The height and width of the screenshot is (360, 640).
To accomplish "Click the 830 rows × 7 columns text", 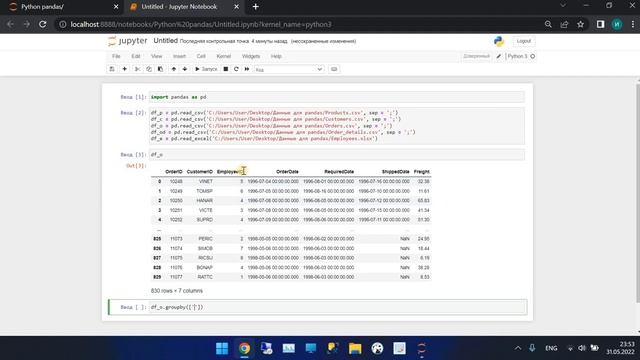I will pos(177,291).
